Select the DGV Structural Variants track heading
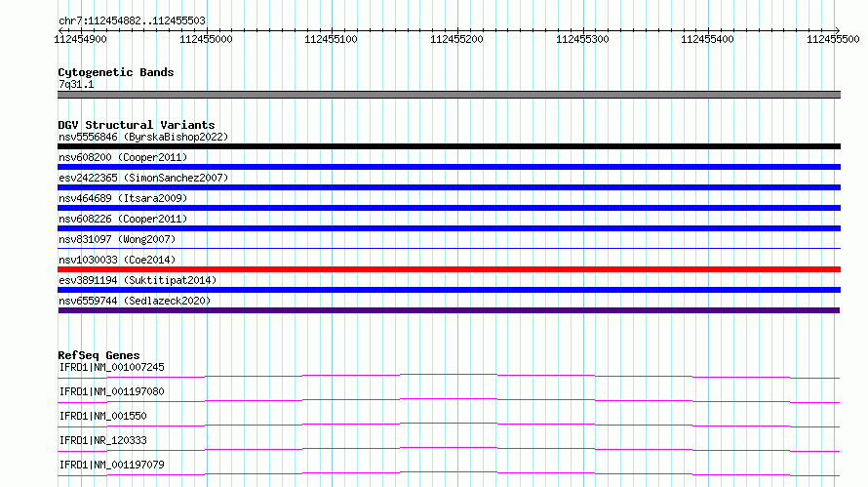 (137, 125)
